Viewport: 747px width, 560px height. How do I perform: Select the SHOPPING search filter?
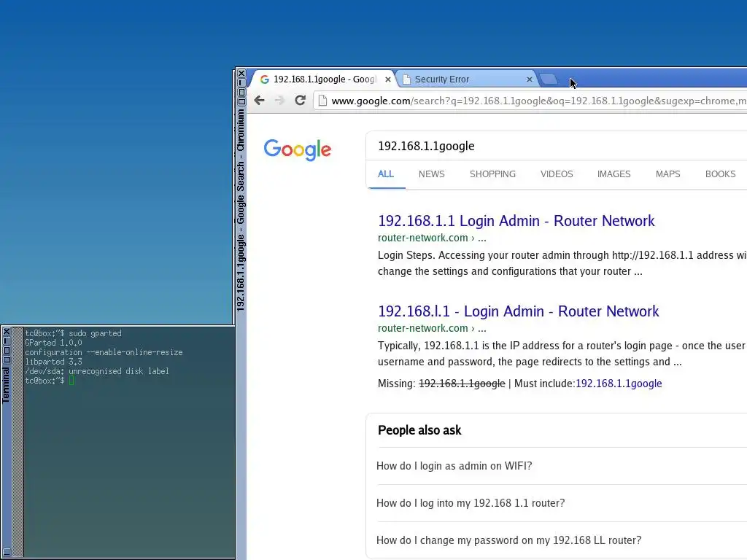492,174
